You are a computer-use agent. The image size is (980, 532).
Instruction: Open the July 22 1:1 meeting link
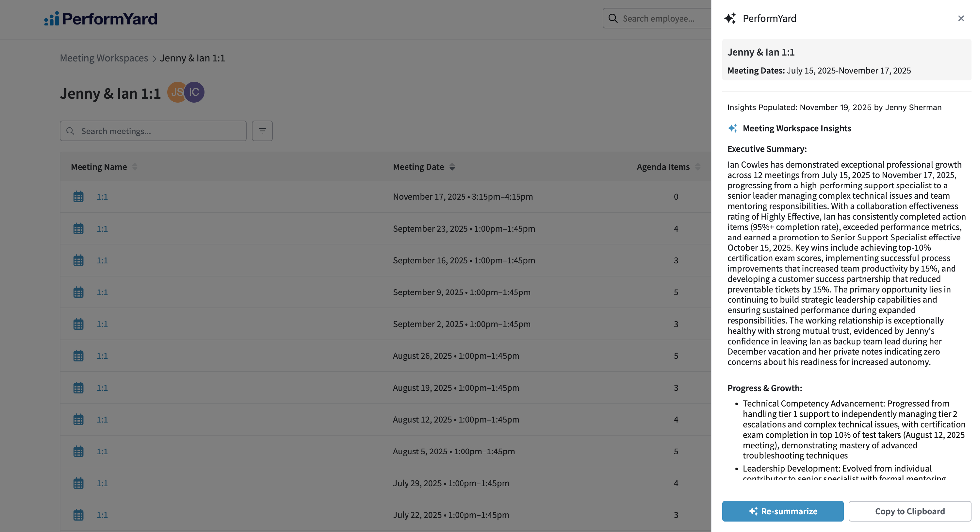pyautogui.click(x=102, y=515)
